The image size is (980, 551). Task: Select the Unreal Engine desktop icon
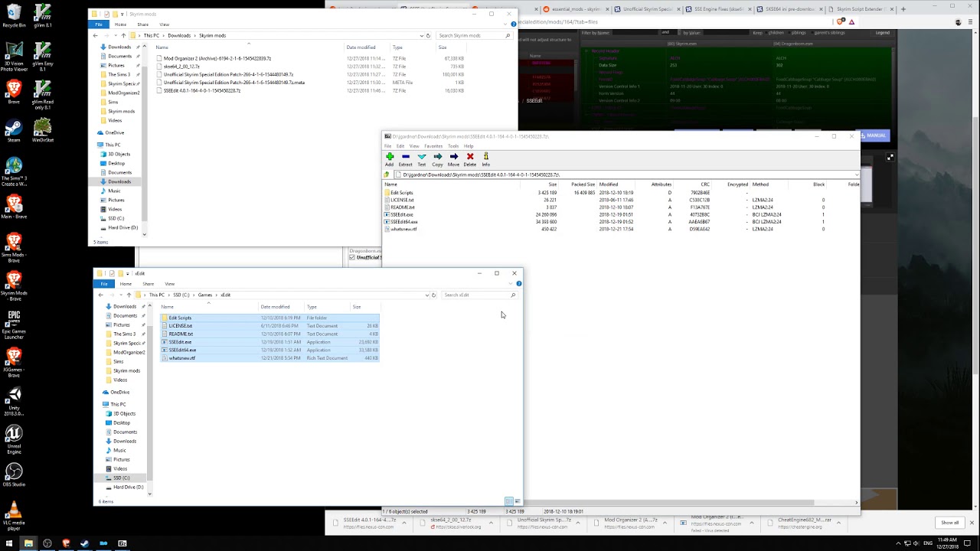tap(14, 438)
